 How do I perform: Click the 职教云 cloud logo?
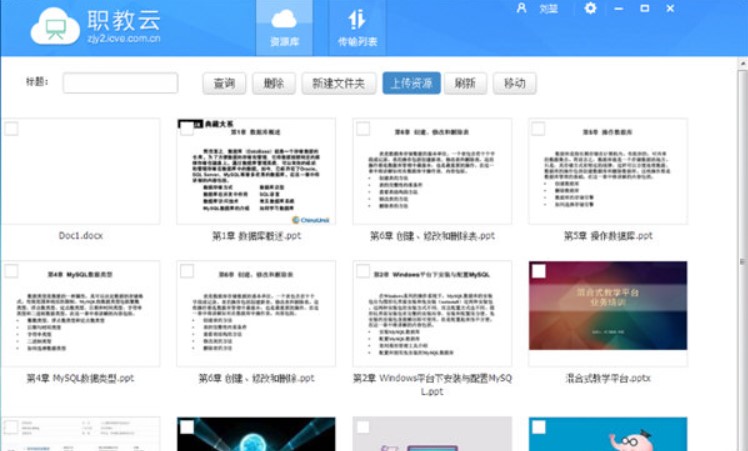pyautogui.click(x=55, y=27)
